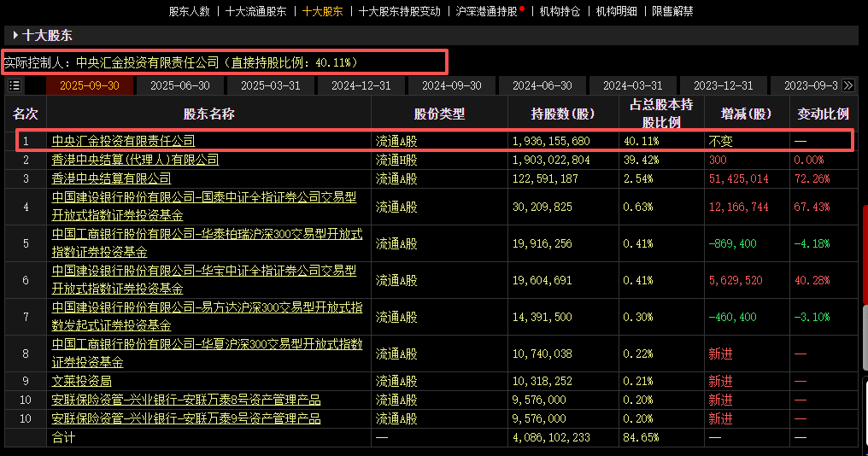The image size is (868, 456).
Task: Click the total ratio 84.65%
Action: point(641,437)
